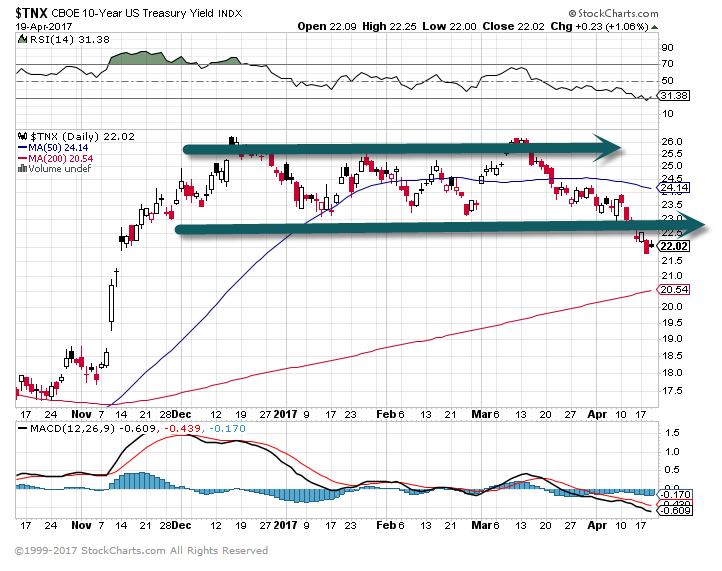Click the blue MA(50) legend line marker
The image size is (722, 571).
23,148
